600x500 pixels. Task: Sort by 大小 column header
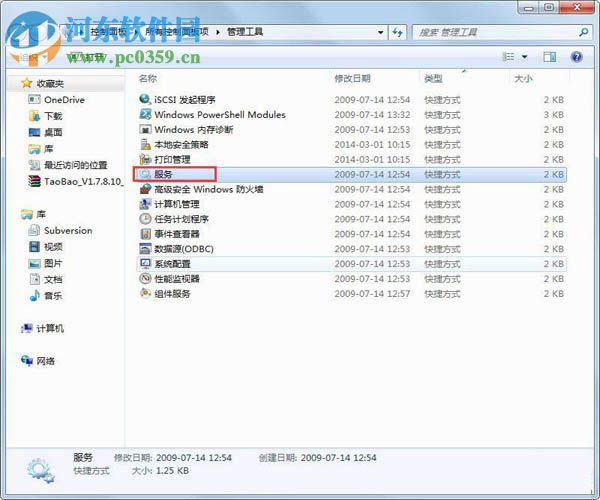pos(523,78)
